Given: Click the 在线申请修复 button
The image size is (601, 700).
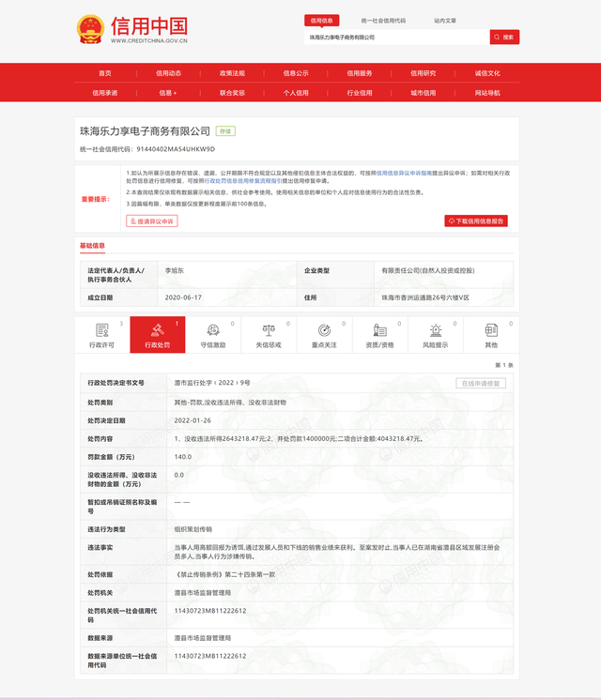Looking at the screenshot, I should (x=482, y=383).
